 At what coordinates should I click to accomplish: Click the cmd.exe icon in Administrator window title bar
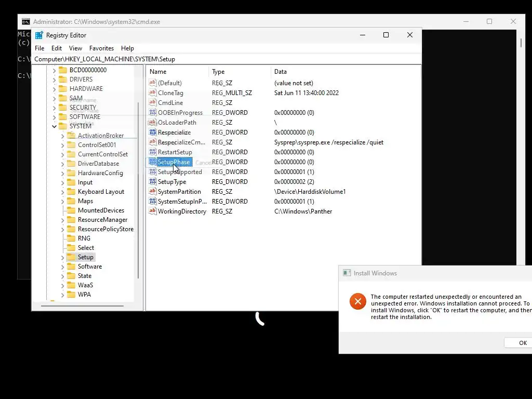pos(26,22)
